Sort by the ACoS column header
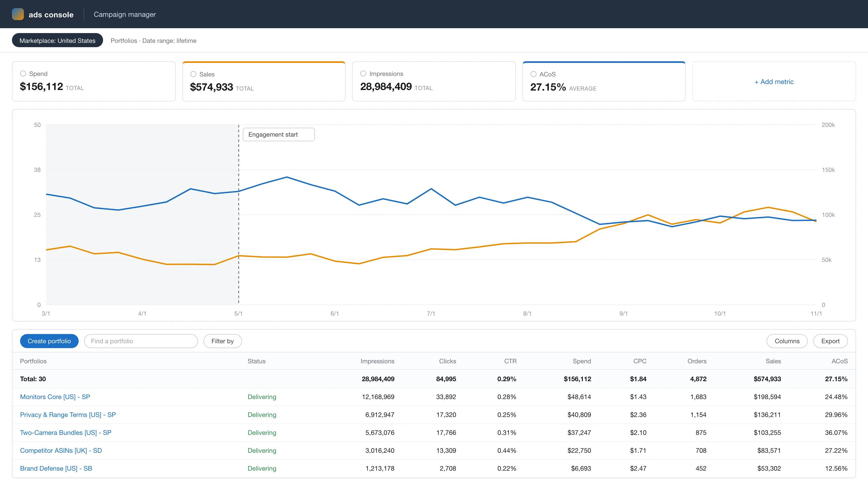 tap(839, 361)
